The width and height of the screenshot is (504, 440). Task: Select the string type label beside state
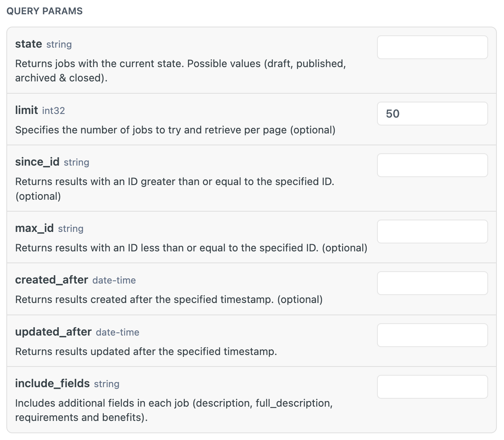point(59,44)
